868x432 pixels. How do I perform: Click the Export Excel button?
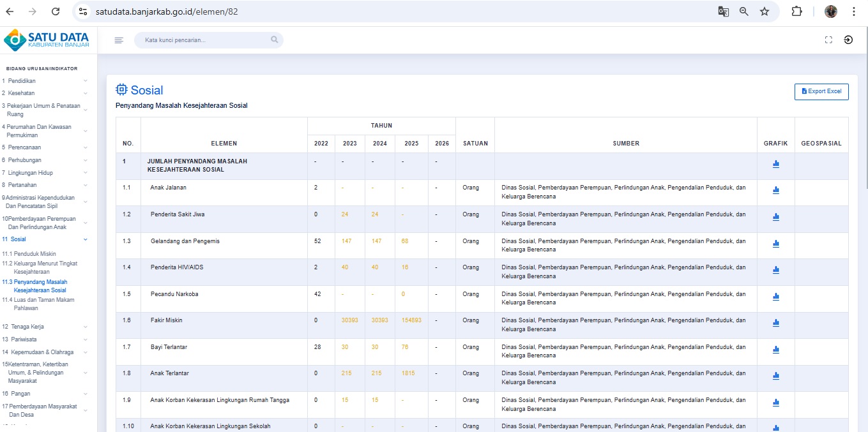[x=821, y=91]
